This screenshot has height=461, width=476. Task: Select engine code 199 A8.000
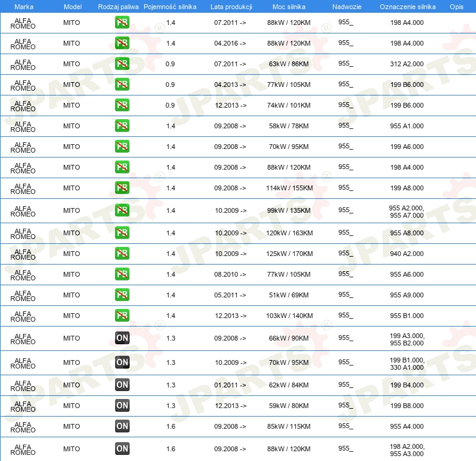pos(407,188)
